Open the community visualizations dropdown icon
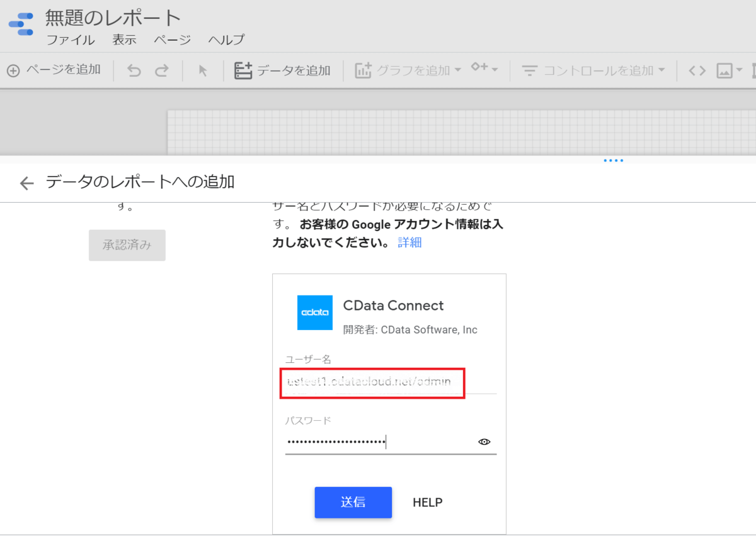 click(x=484, y=69)
